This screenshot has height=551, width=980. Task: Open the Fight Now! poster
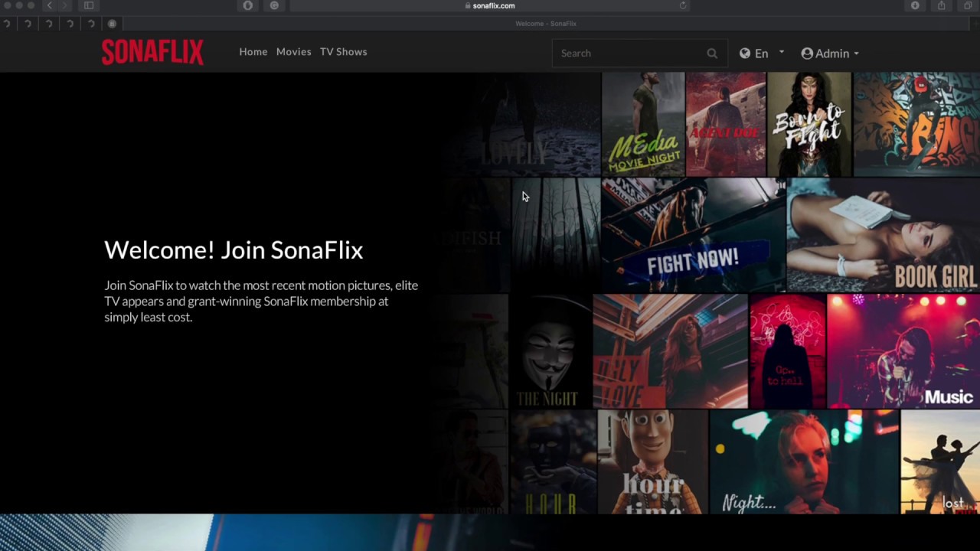tap(693, 236)
